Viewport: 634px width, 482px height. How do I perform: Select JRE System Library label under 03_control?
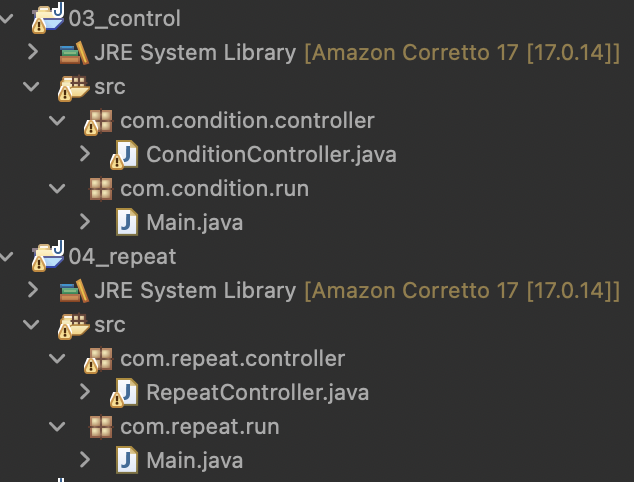(x=195, y=53)
